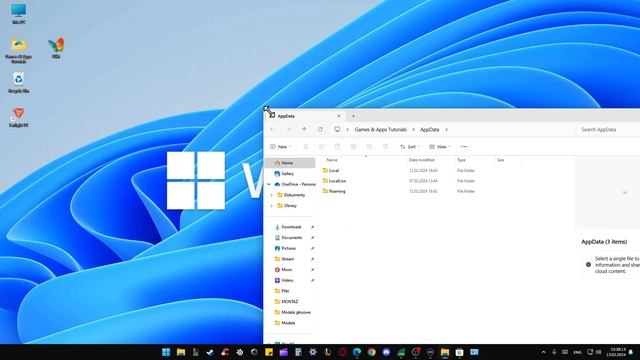Viewport: 640px width, 360px height.
Task: Click the 07.02.2024 12:44 date cell
Action: [x=423, y=181]
